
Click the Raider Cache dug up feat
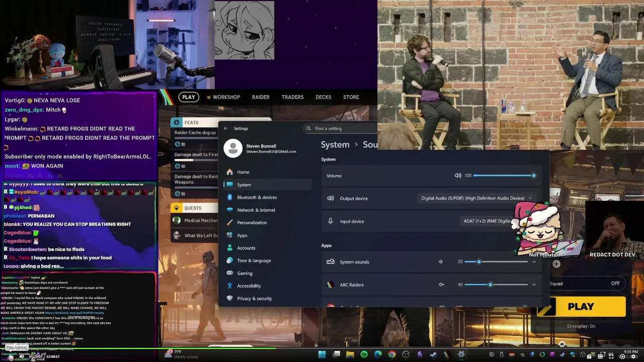195,133
